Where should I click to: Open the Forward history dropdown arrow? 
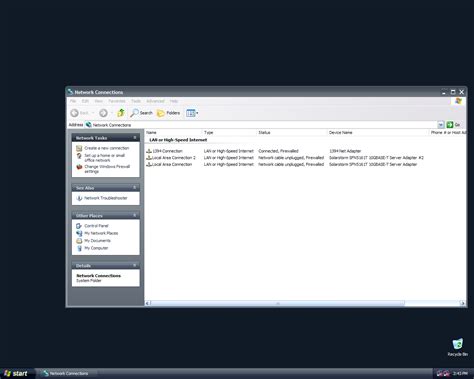click(111, 113)
